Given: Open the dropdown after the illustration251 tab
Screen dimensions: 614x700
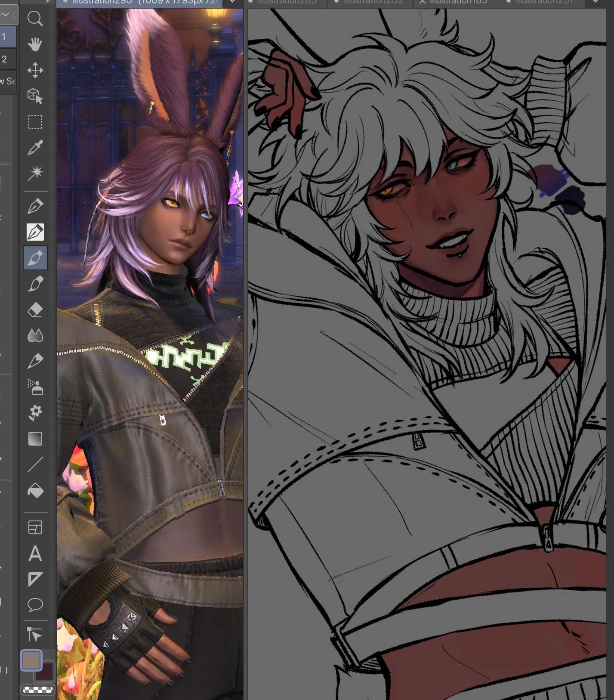Looking at the screenshot, I should click(595, 2).
